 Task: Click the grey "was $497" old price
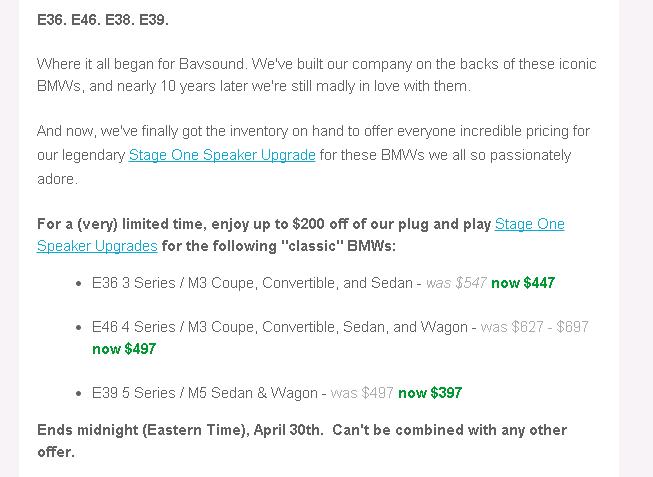click(x=362, y=393)
